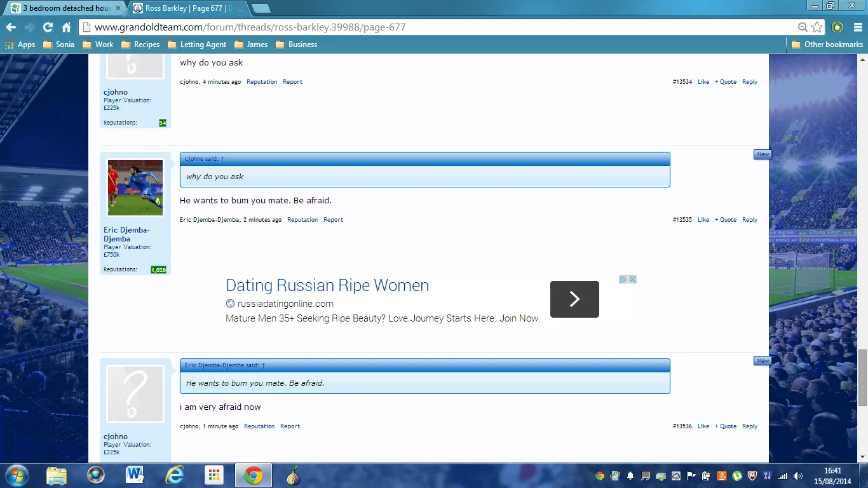Screen dimensions: 868x488
Task: Open Other bookmarks folder
Action: (827, 44)
